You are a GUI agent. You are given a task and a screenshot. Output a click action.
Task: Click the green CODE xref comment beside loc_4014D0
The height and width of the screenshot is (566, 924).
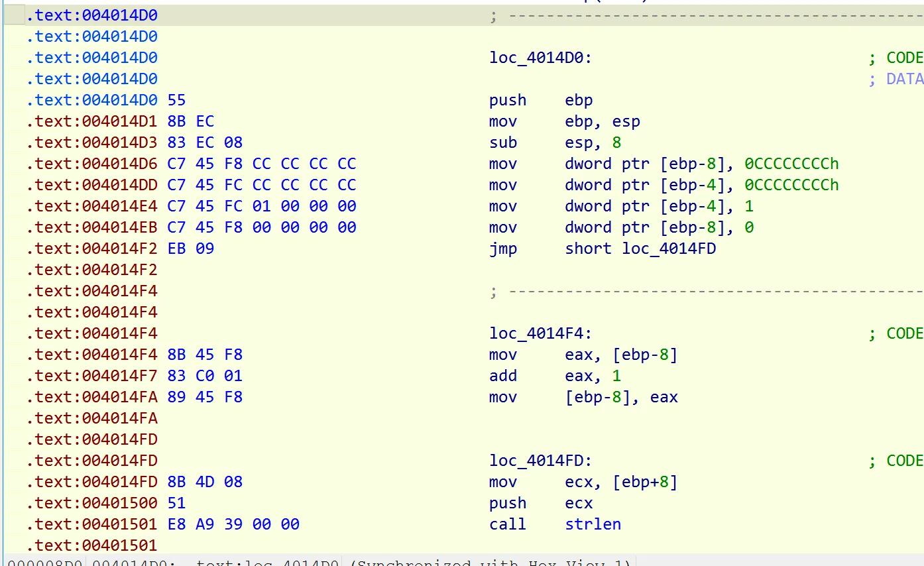[896, 58]
